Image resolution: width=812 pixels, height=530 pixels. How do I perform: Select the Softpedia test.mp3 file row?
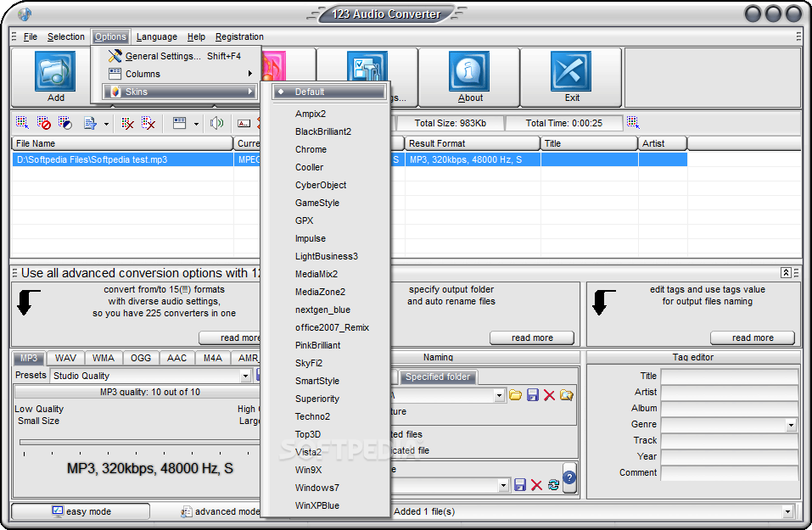(x=350, y=159)
